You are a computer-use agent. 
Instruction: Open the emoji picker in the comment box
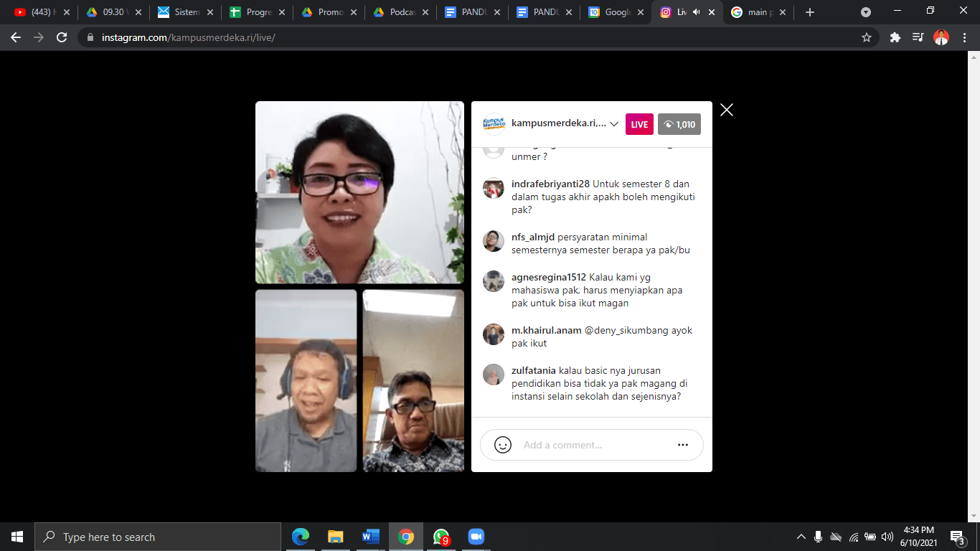[502, 445]
